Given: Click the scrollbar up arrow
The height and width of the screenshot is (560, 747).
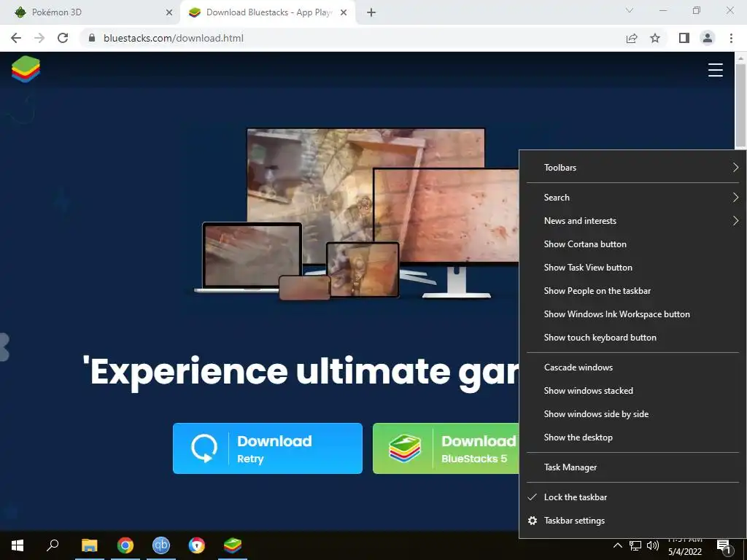Looking at the screenshot, I should pos(740,57).
